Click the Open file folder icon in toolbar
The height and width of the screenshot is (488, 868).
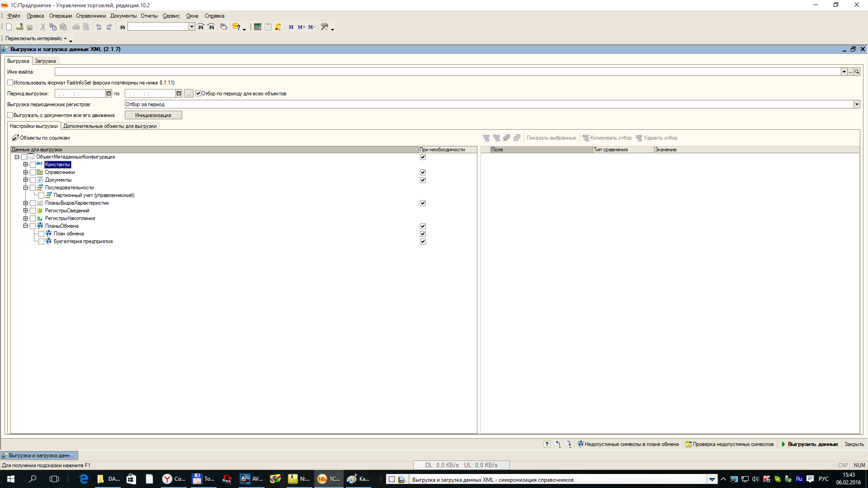coord(19,27)
